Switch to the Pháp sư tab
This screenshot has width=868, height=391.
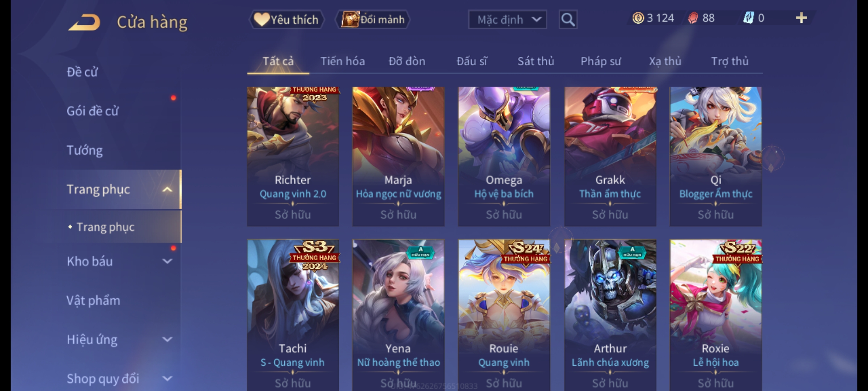point(601,61)
